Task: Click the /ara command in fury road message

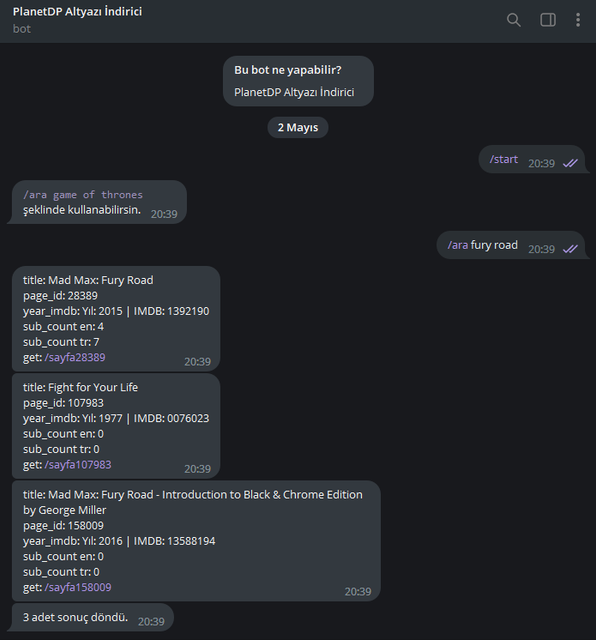Action: pos(458,245)
